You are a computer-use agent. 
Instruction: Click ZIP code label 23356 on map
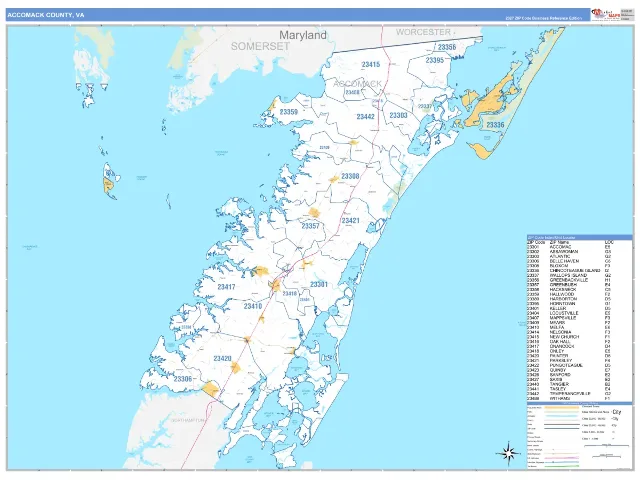[447, 47]
